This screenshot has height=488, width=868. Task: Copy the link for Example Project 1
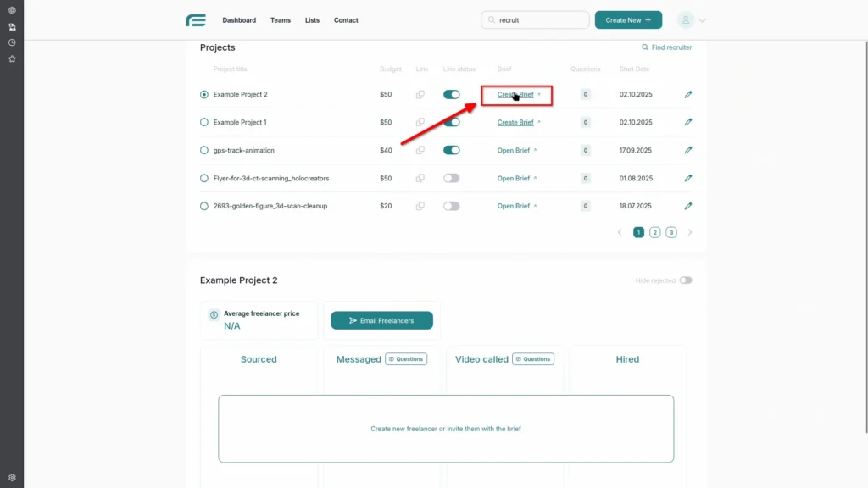(x=420, y=122)
